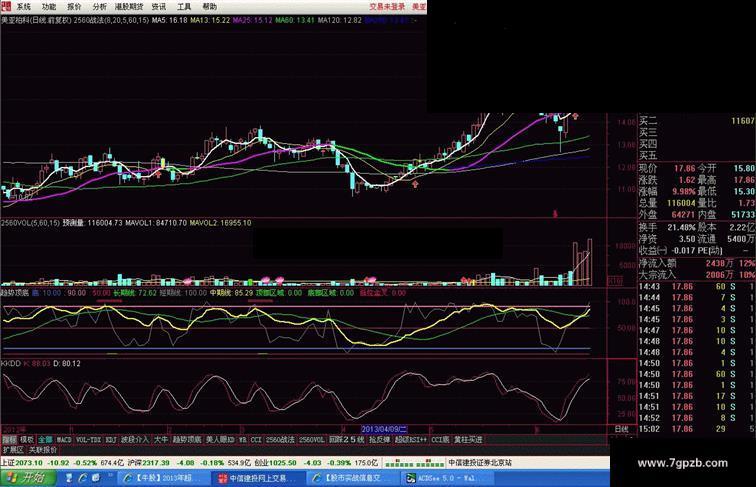Click the first quick launch taskbar icon

(x=69, y=478)
